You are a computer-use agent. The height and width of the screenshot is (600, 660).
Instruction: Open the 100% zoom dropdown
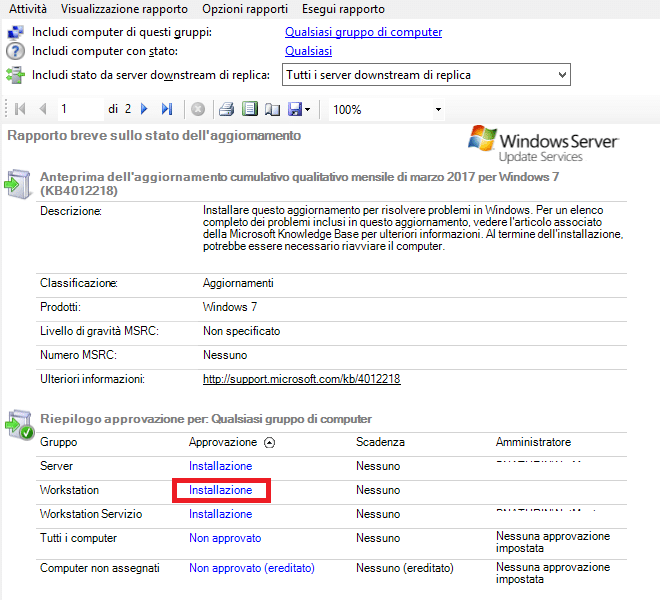[386, 110]
